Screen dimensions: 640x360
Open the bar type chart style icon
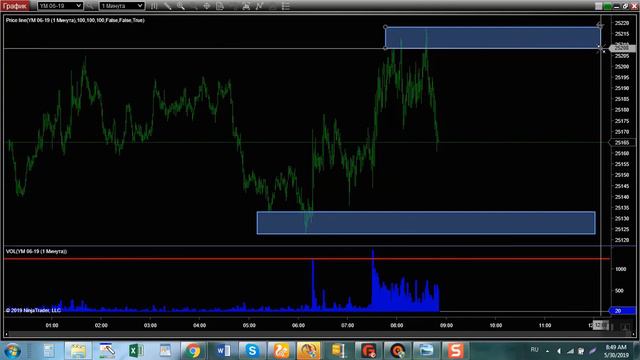(154, 6)
